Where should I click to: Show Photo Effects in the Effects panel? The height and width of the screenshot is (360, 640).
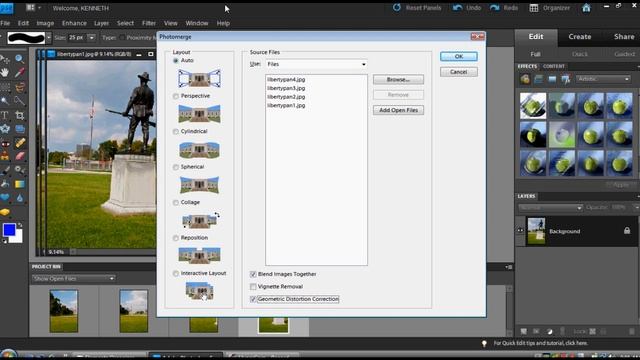click(x=552, y=79)
